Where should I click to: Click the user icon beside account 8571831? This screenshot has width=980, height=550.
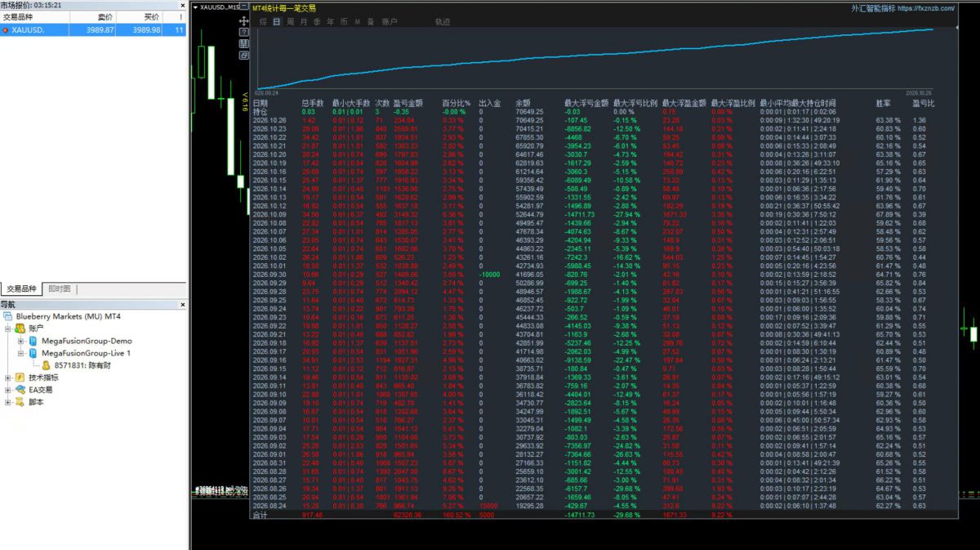pyautogui.click(x=47, y=365)
